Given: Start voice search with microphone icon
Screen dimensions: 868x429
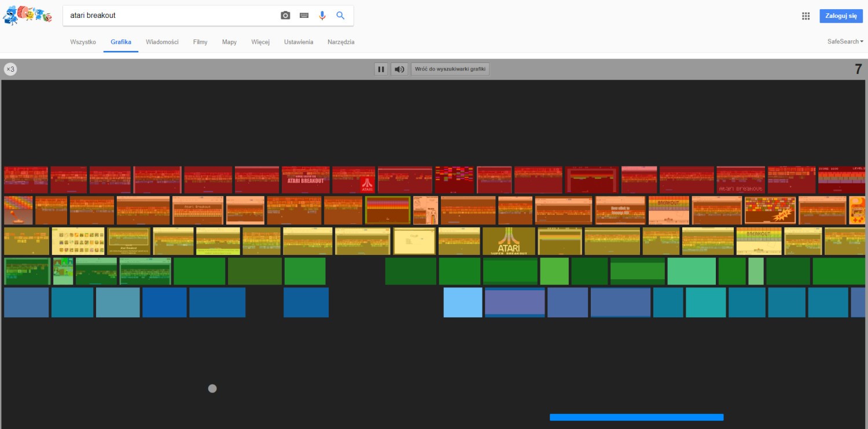Looking at the screenshot, I should click(x=322, y=16).
